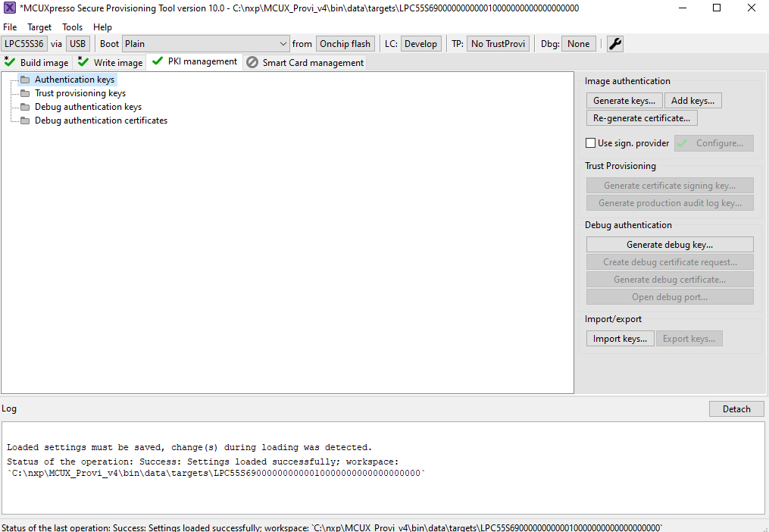The width and height of the screenshot is (769, 532).
Task: Click status bar 'Status of the last operation' text
Action: [x=332, y=527]
